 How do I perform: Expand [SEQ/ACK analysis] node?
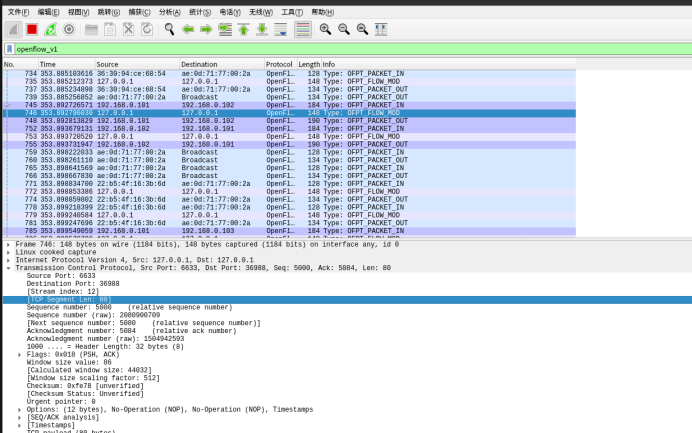(19, 418)
